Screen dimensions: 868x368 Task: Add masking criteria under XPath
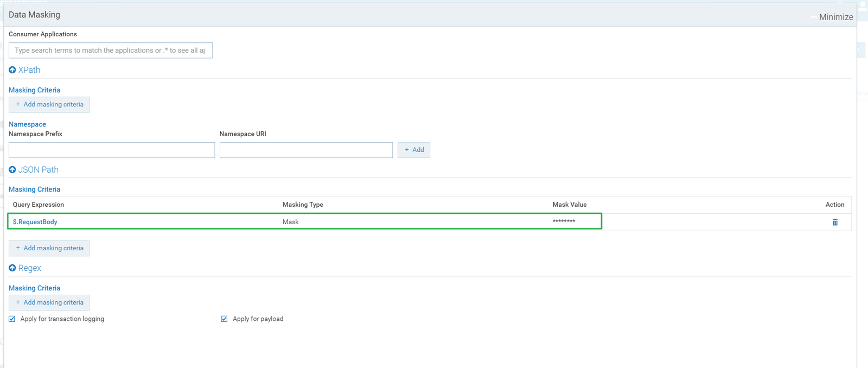49,105
